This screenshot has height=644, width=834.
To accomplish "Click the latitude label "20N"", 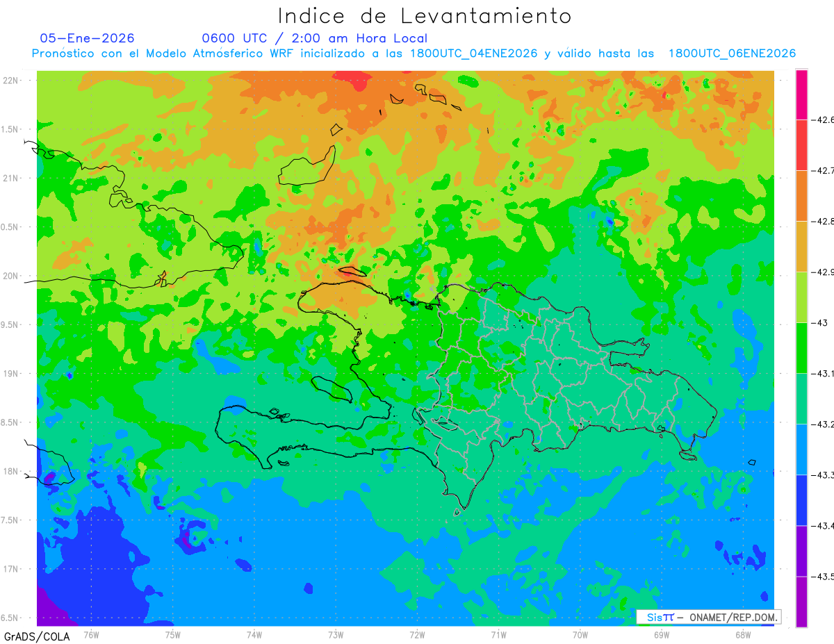I will click(x=12, y=276).
